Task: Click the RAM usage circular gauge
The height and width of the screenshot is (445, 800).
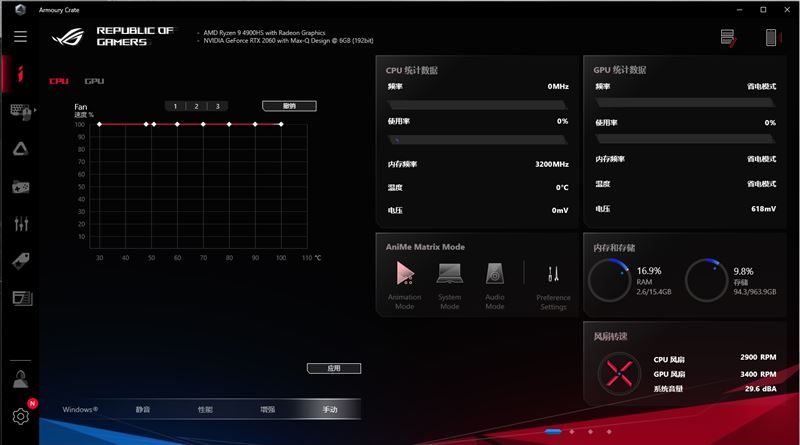Action: [x=609, y=280]
